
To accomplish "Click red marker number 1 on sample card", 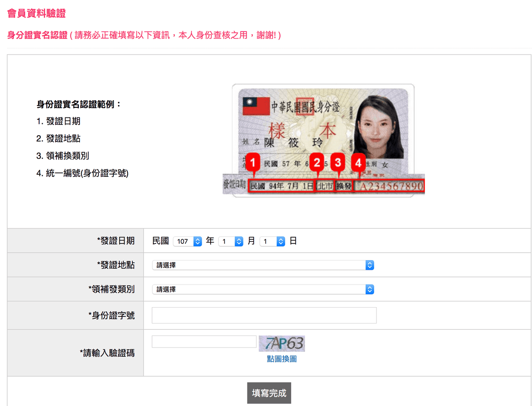I will (x=253, y=163).
